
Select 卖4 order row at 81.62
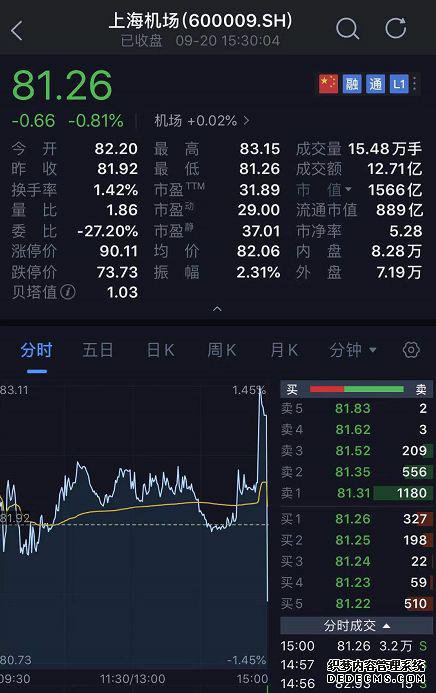(356, 430)
